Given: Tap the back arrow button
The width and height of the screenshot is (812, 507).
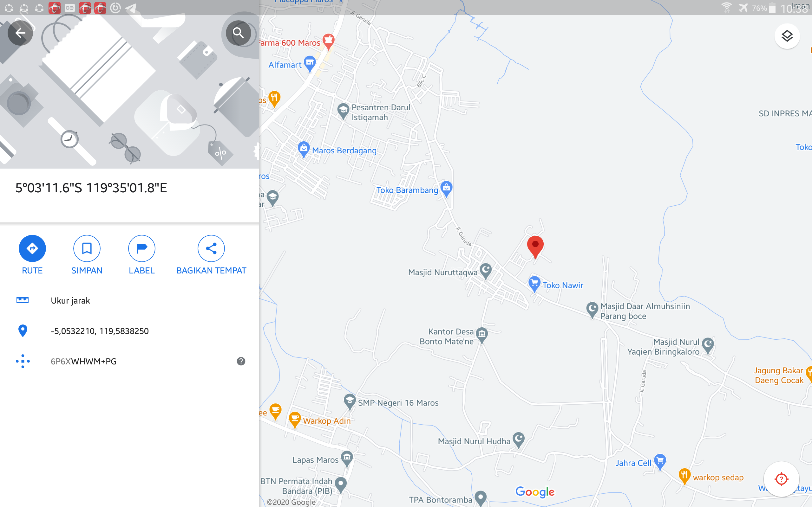Looking at the screenshot, I should tap(20, 33).
